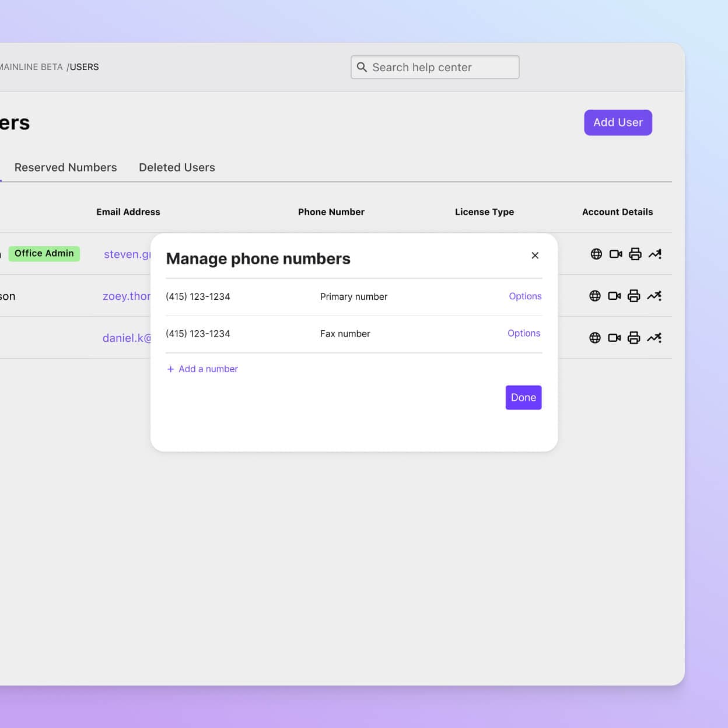Expand Add a number in the dialog
728x728 pixels.
[202, 369]
